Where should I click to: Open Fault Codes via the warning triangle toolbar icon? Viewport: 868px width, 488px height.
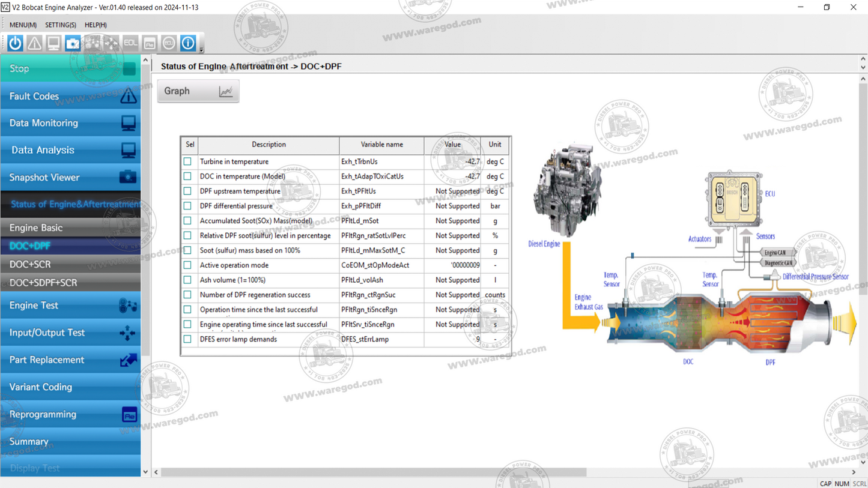[x=34, y=43]
